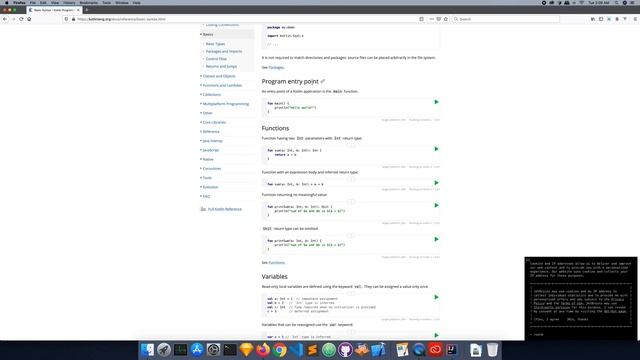The image size is (640, 360).
Task: Open the Packages and Imports sidebar link
Action: pyautogui.click(x=224, y=51)
